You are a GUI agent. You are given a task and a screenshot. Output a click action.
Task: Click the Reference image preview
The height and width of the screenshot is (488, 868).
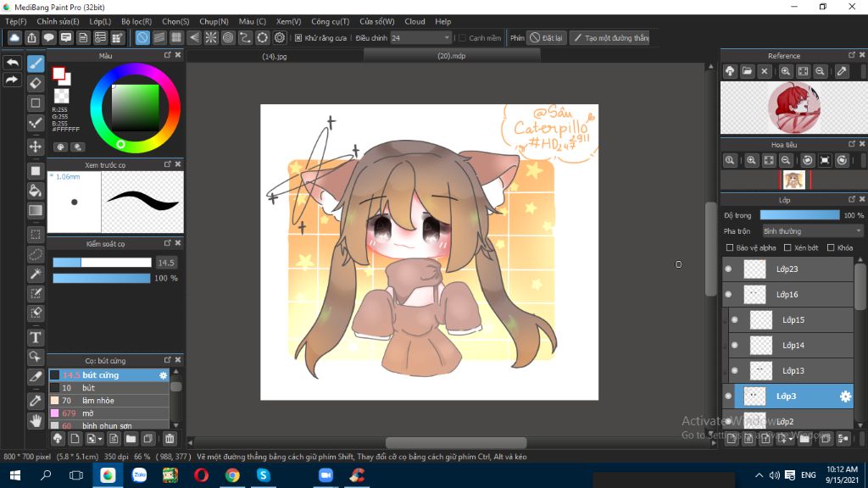(x=793, y=108)
